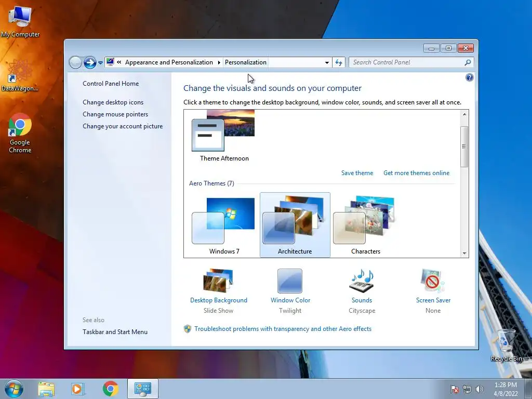Click Save theme link
532x399 pixels.
(x=357, y=172)
